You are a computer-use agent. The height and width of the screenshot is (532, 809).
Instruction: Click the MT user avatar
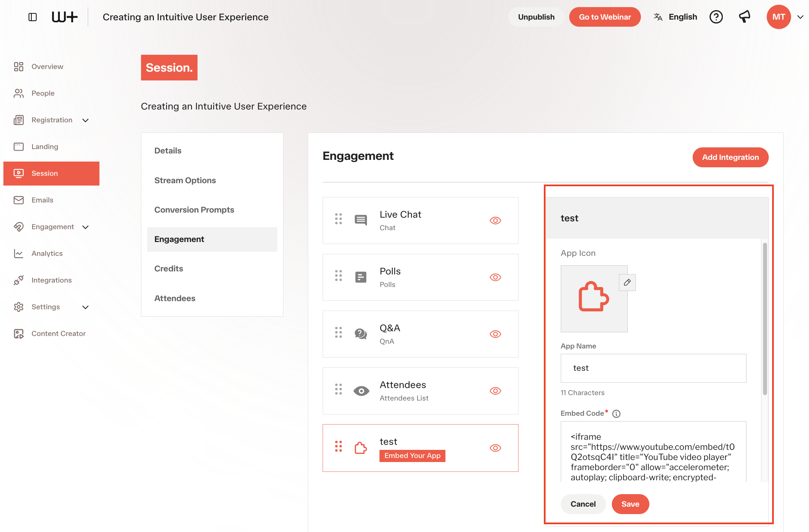(x=779, y=17)
